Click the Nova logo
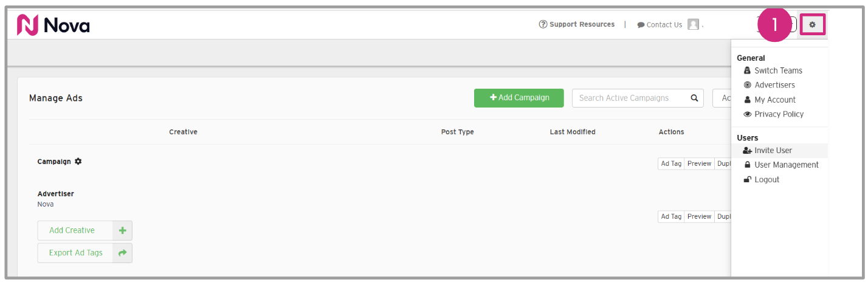The height and width of the screenshot is (288, 868). coord(53,25)
